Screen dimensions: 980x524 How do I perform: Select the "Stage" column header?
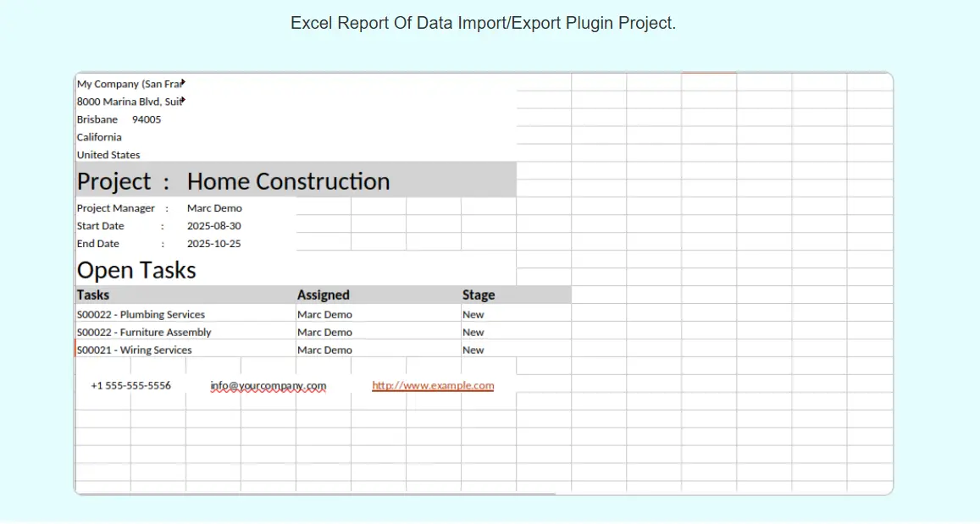coord(479,295)
